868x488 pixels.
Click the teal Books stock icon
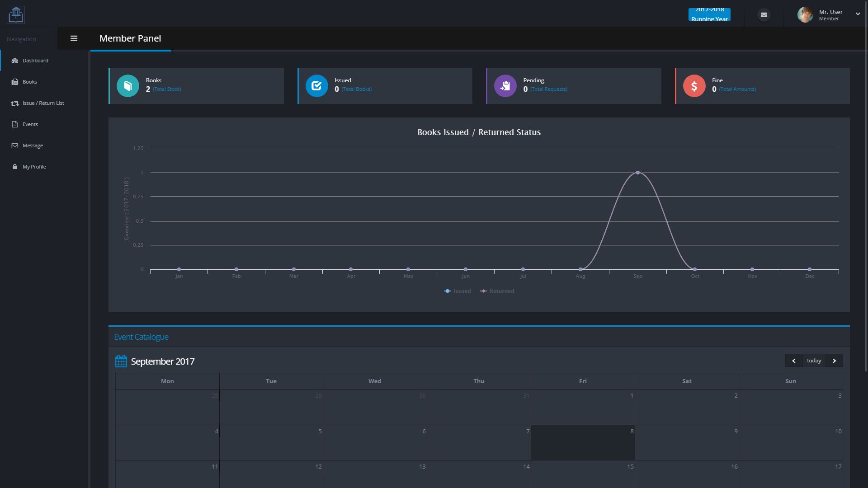pyautogui.click(x=128, y=86)
